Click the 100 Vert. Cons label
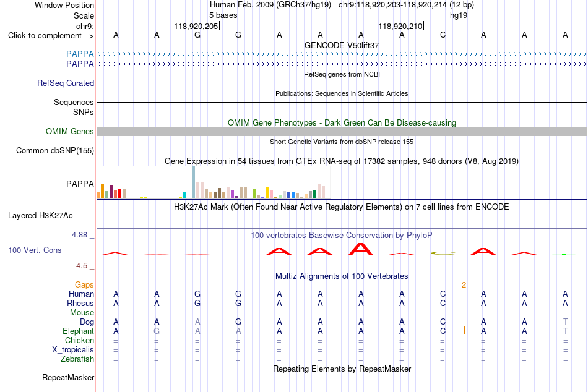Image resolution: width=588 pixels, height=392 pixels. pos(35,250)
